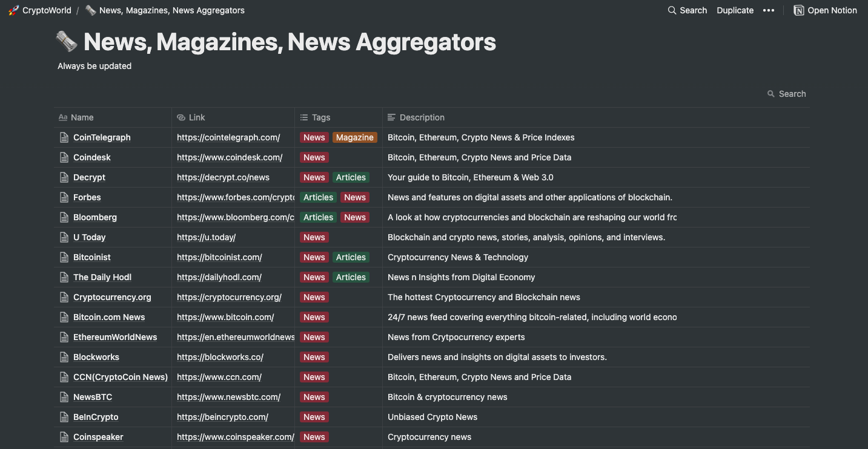Click 'News from Crytpocurrency experts' text

point(456,337)
